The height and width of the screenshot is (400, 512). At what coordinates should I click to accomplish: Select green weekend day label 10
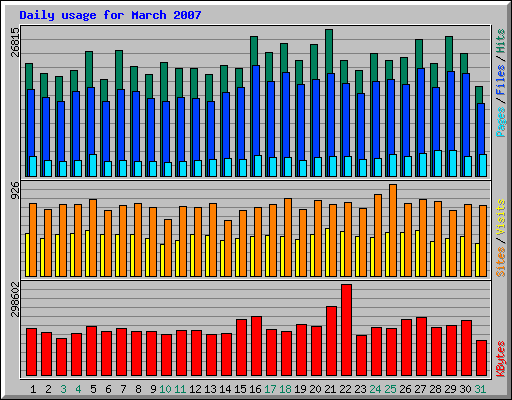point(165,389)
